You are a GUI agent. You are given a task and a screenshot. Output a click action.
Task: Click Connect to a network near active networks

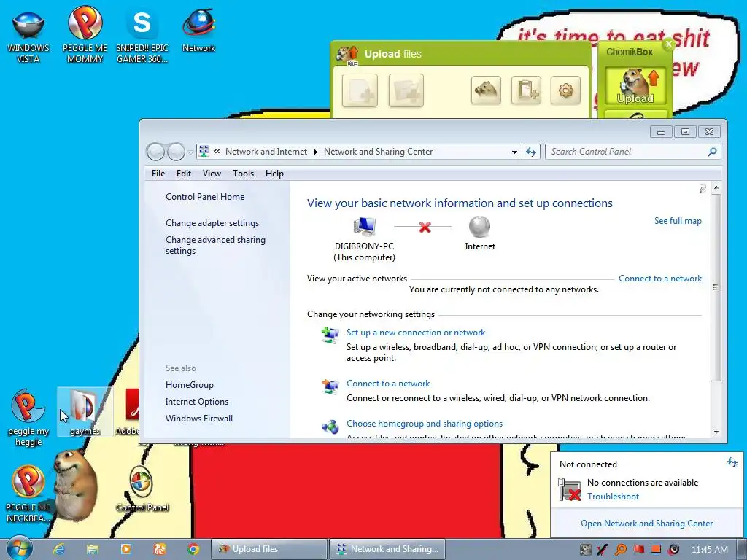(x=659, y=279)
